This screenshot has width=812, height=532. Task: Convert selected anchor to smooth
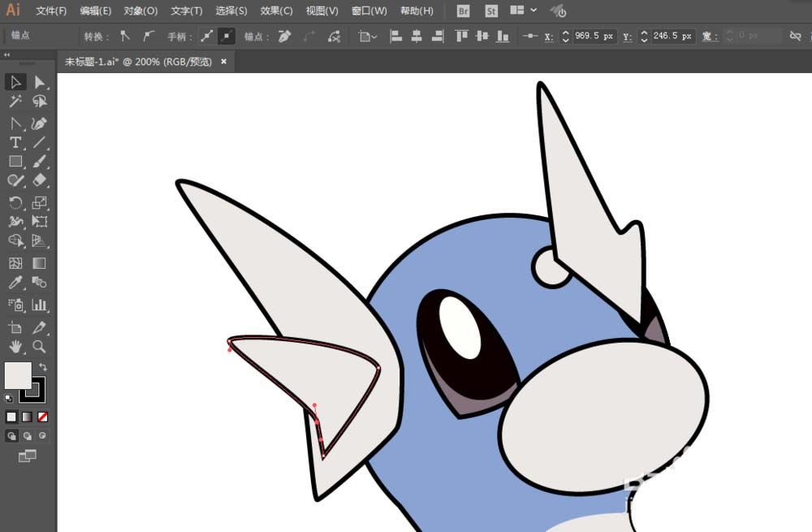(149, 37)
